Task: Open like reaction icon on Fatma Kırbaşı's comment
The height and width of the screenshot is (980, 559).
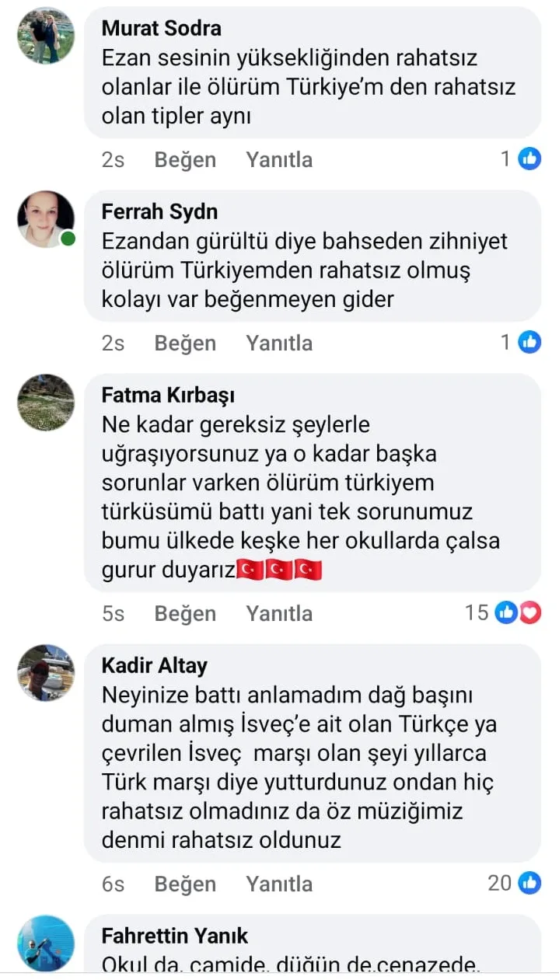Action: 506,612
